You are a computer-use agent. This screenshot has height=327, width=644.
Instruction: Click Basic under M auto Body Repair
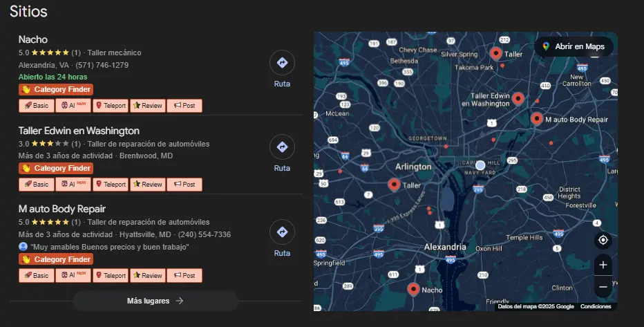point(37,276)
